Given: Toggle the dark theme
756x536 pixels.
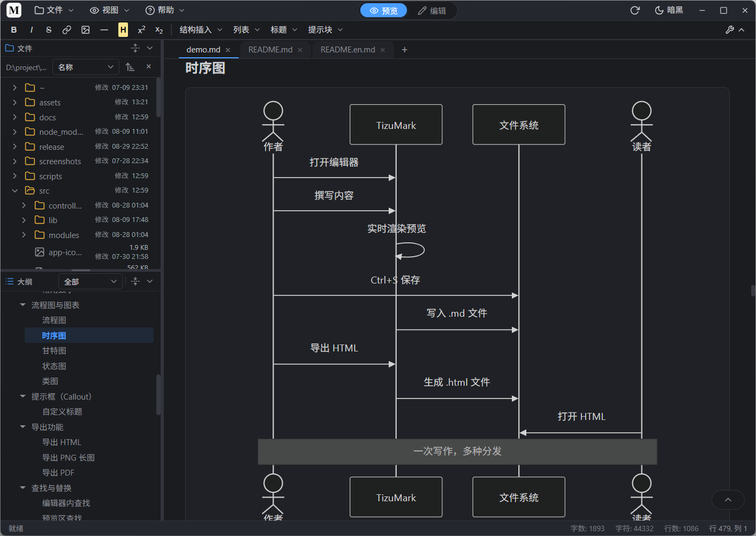Looking at the screenshot, I should click(x=669, y=10).
